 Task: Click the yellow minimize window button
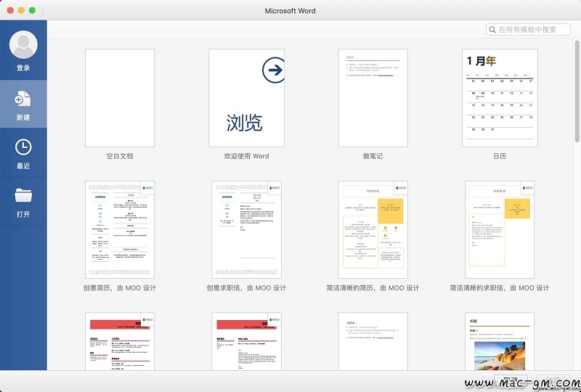[22, 10]
